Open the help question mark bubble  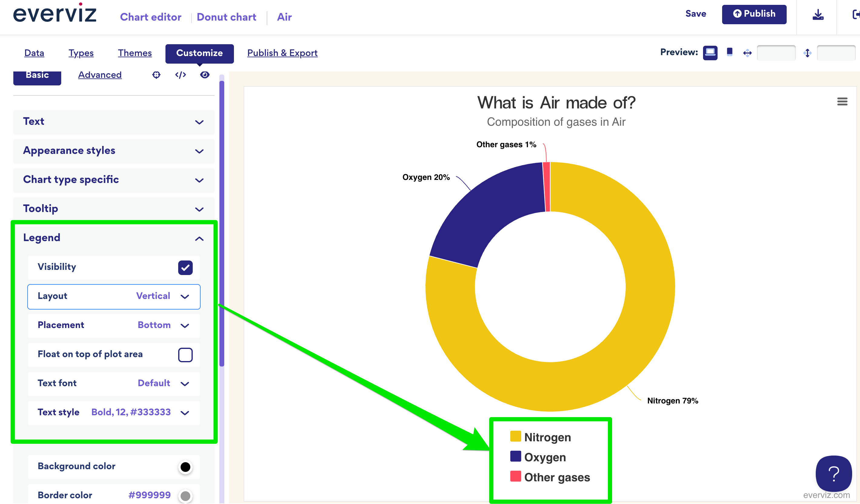coord(833,473)
